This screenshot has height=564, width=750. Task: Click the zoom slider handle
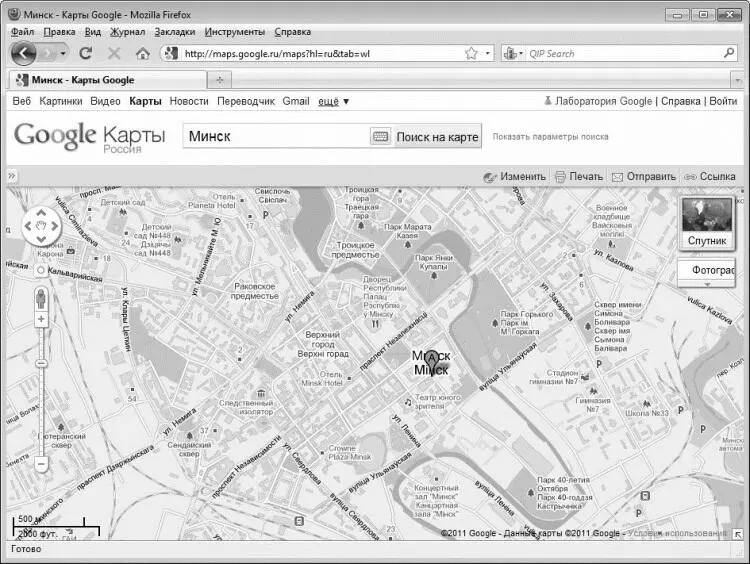[x=41, y=364]
